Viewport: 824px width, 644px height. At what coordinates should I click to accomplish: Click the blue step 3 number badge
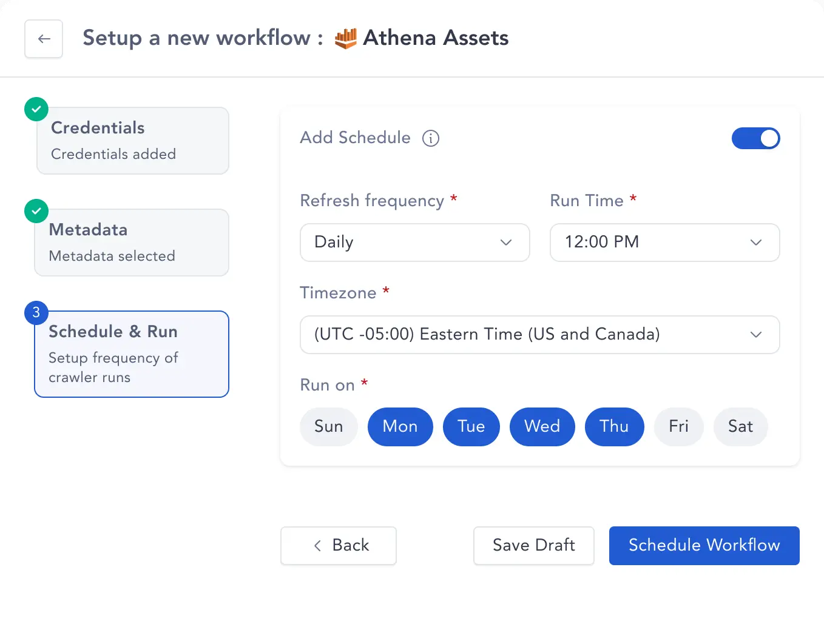tap(36, 313)
